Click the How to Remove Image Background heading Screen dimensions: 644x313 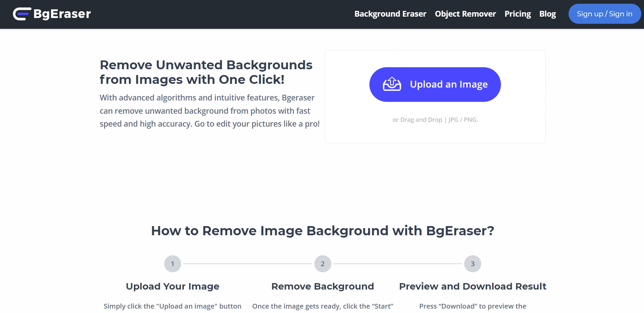click(323, 231)
